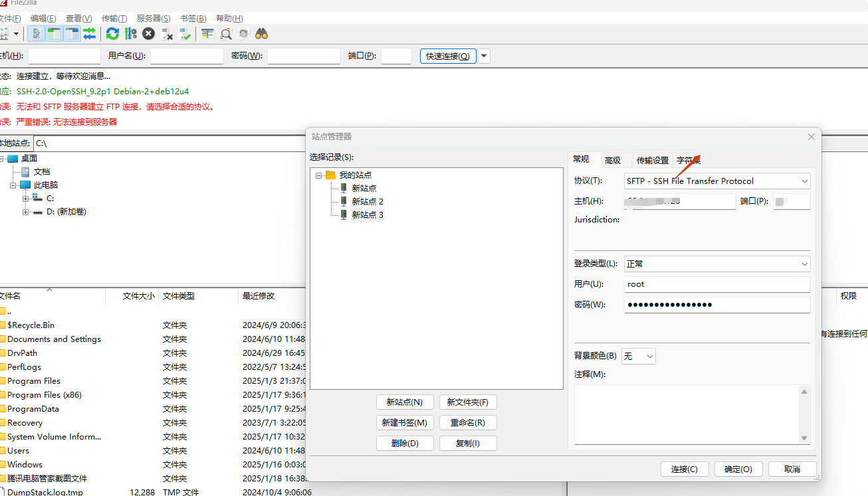The image size is (868, 496).
Task: Select 新站点 3 in Site Manager list
Action: click(x=368, y=214)
